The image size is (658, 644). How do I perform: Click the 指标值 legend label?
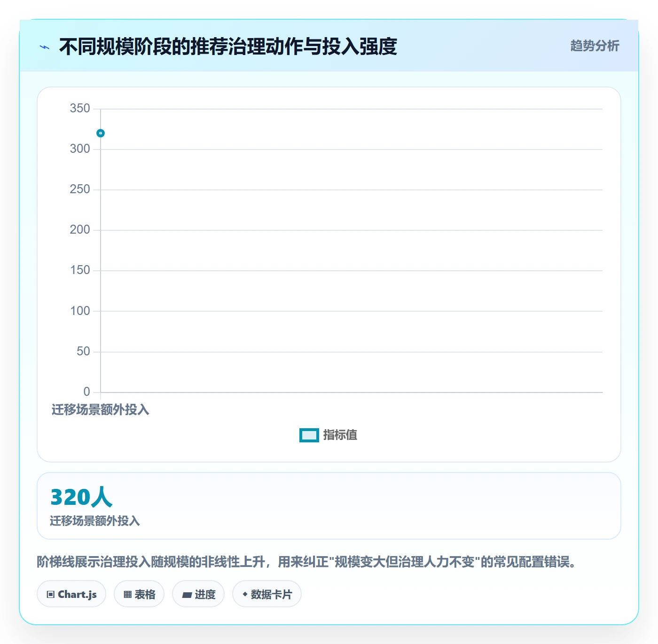point(340,435)
